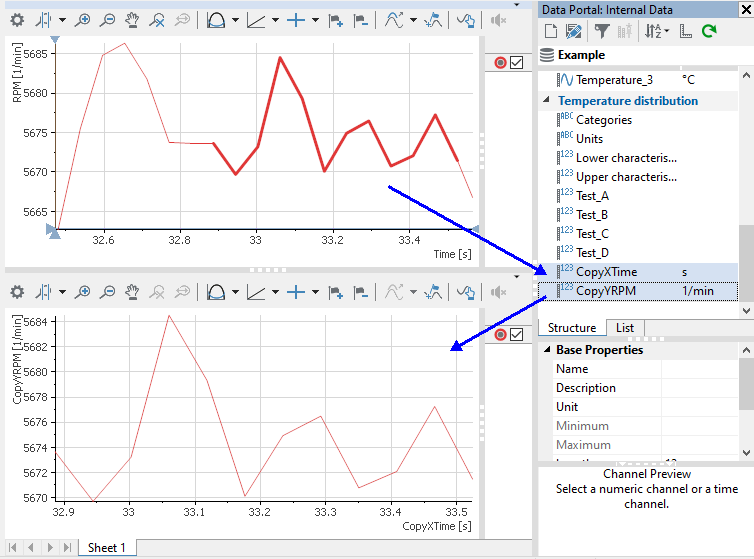Screen dimensions: 754x559
Task: Select the Test_A channel in the tree
Action: click(x=592, y=196)
